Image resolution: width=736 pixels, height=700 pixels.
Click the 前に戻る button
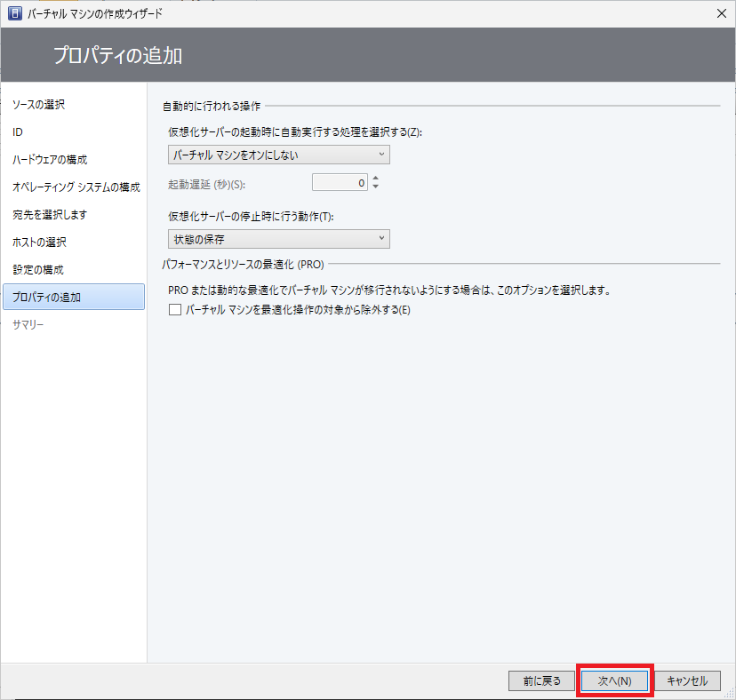tap(541, 680)
